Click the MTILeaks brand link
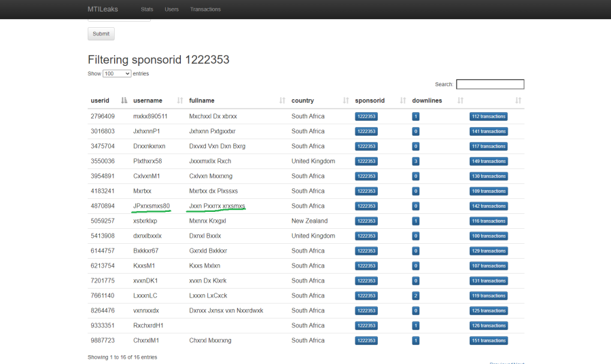Screen dimensions: 611x364 pyautogui.click(x=103, y=10)
